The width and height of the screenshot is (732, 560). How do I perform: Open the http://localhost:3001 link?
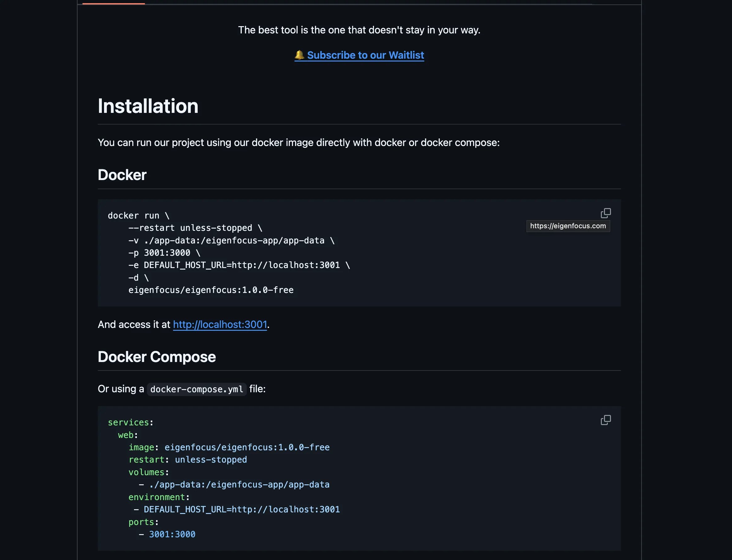(x=220, y=324)
